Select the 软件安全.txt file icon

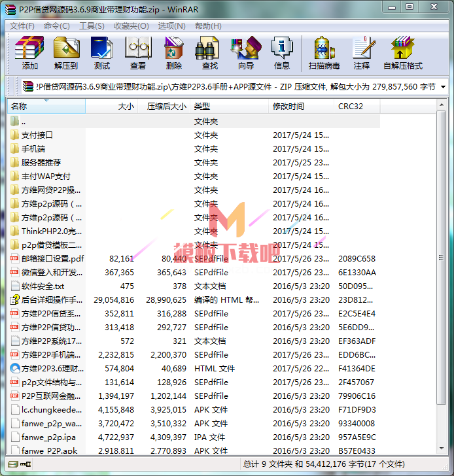(14, 286)
